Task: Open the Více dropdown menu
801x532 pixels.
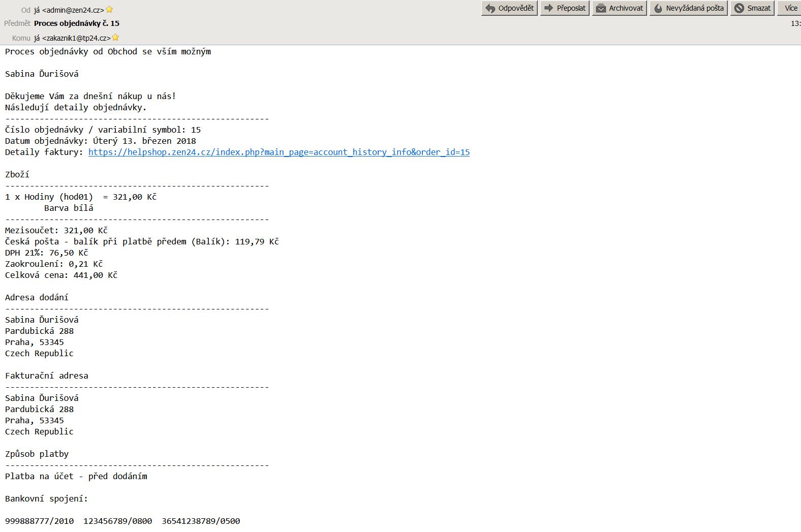Action: 790,8
